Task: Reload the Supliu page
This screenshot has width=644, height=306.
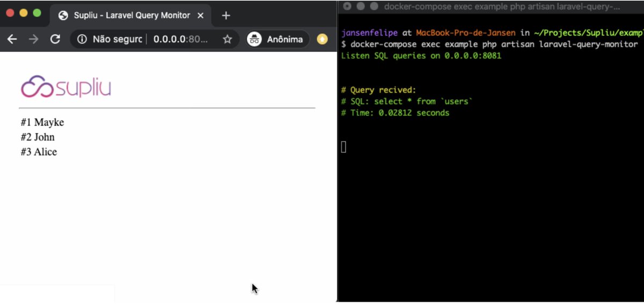Action: pyautogui.click(x=55, y=39)
